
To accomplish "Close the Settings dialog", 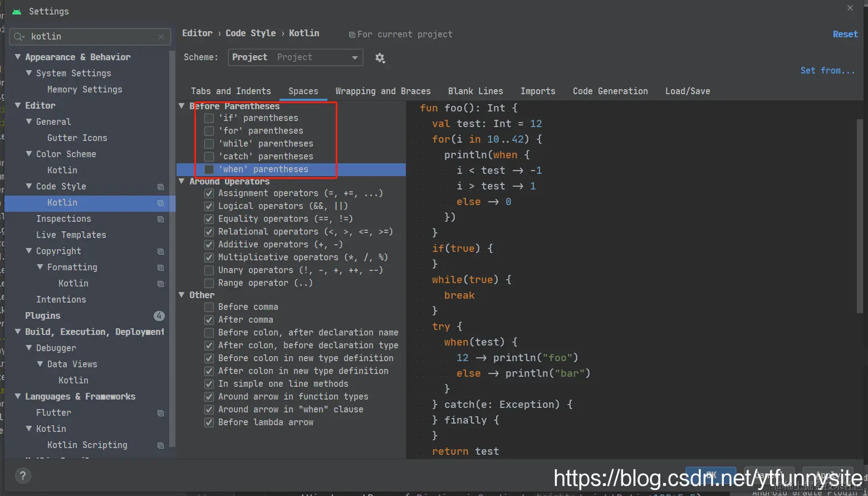I will pyautogui.click(x=850, y=8).
